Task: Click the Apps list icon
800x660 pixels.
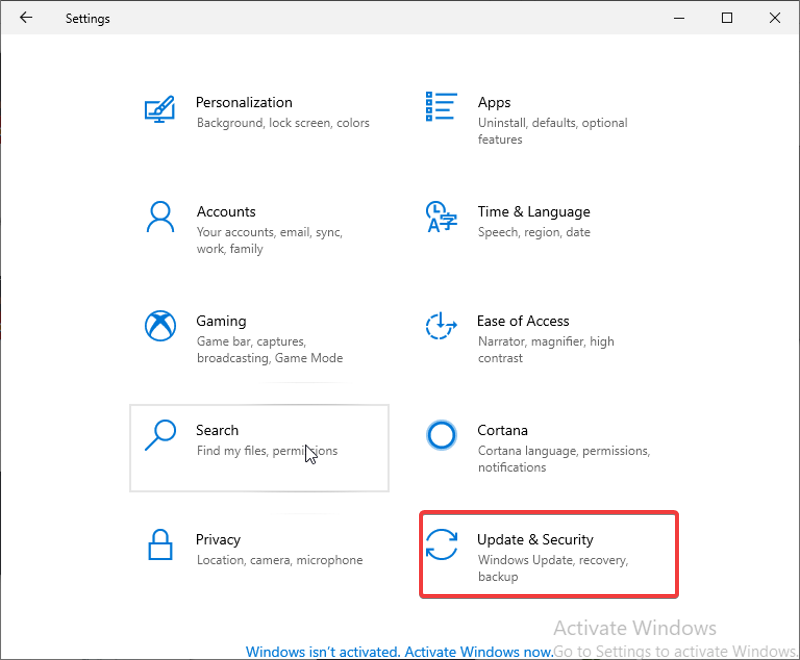Action: click(441, 107)
